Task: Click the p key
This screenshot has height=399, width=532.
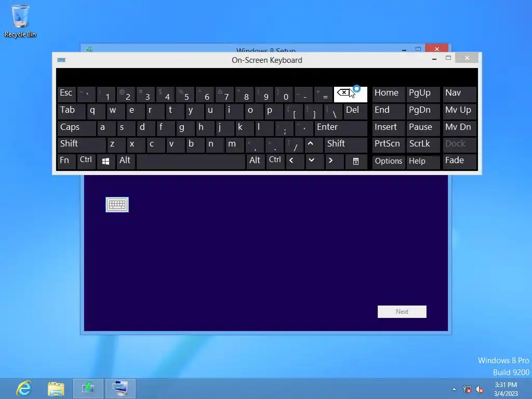Action: [273, 111]
